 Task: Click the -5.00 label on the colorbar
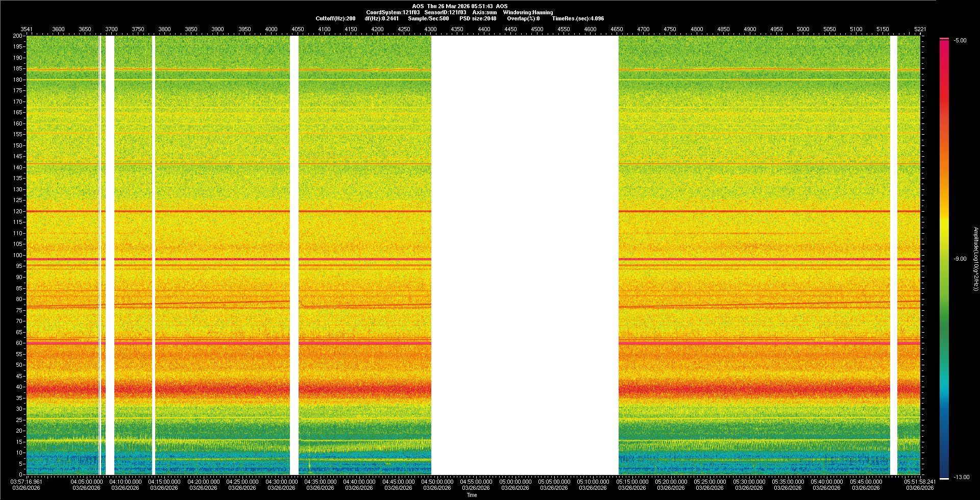(x=960, y=41)
